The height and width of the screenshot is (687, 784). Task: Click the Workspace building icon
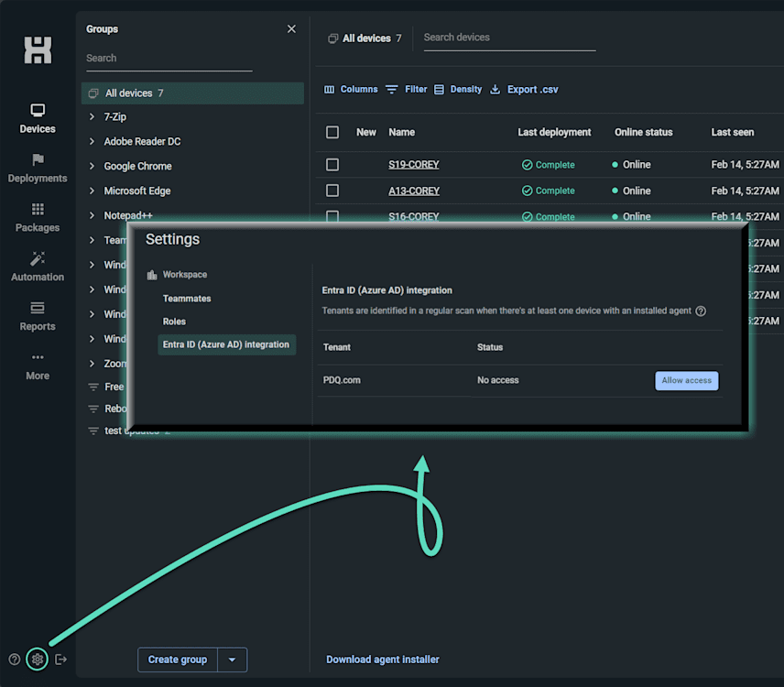[x=152, y=275]
